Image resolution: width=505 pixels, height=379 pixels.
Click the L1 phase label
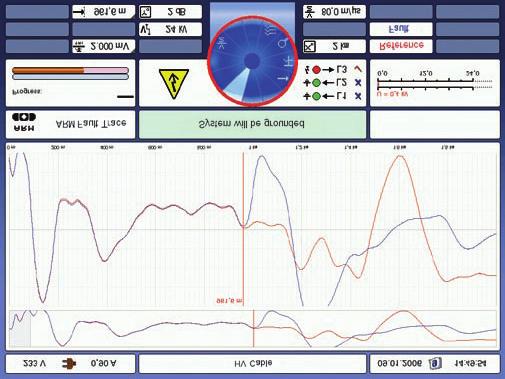(342, 96)
